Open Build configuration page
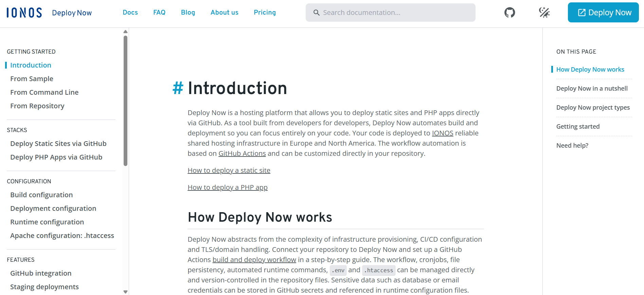This screenshot has height=295, width=644. 41,195
